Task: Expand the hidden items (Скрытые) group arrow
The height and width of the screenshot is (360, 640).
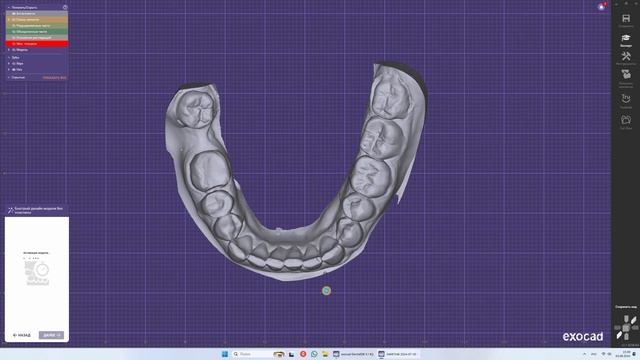Action: tap(9, 78)
